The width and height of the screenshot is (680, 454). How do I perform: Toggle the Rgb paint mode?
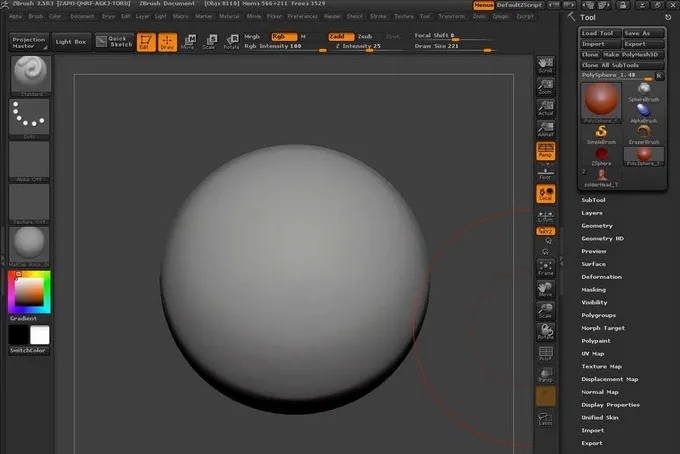click(284, 36)
